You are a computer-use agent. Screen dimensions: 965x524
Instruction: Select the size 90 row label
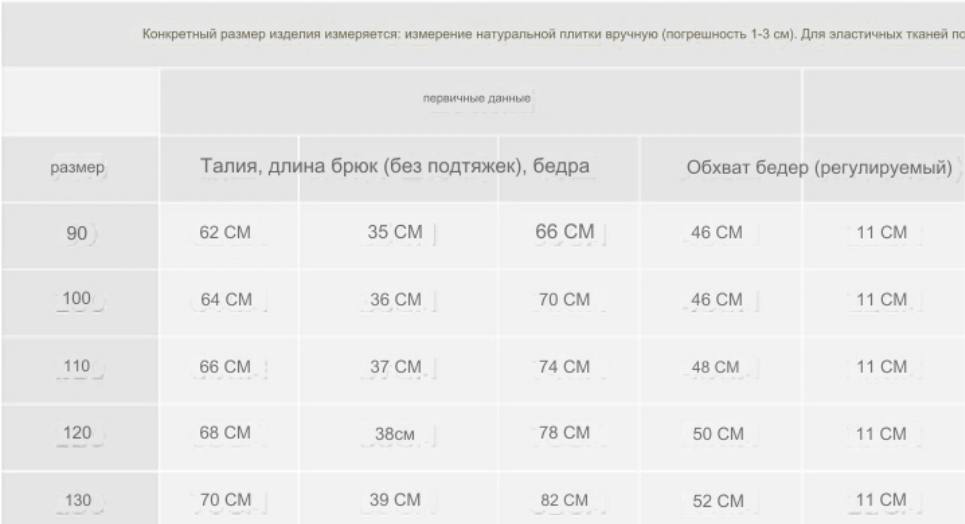coord(77,233)
